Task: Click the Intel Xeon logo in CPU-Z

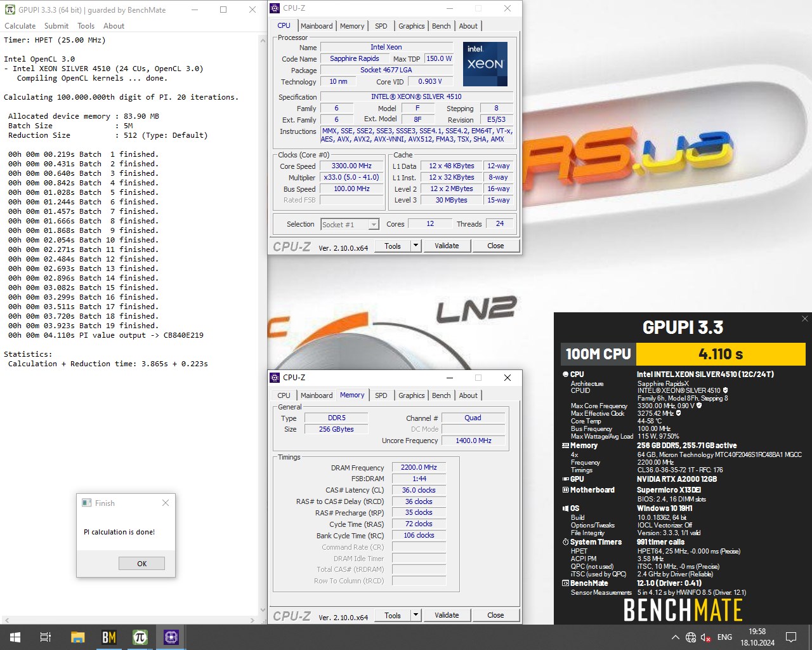Action: click(485, 64)
